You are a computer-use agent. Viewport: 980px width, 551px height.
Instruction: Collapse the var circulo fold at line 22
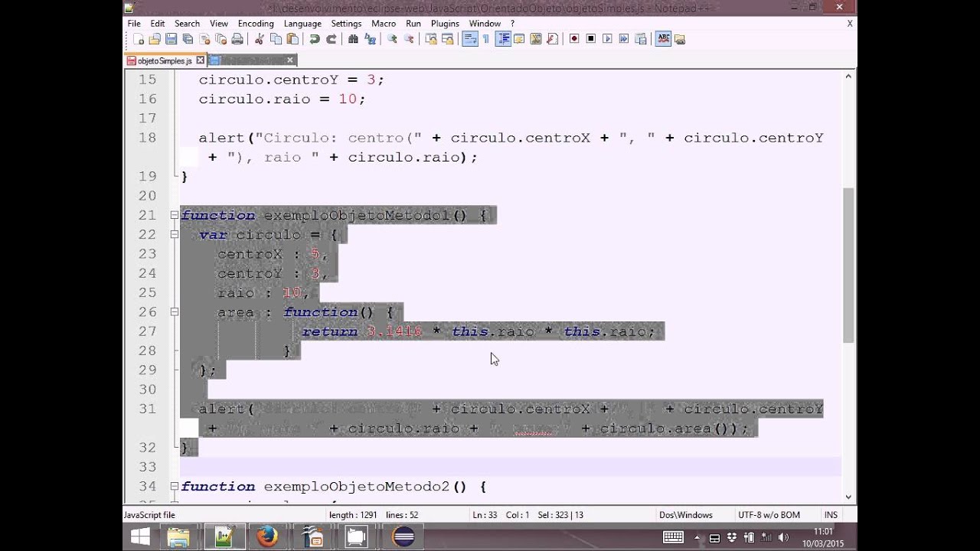coord(174,234)
